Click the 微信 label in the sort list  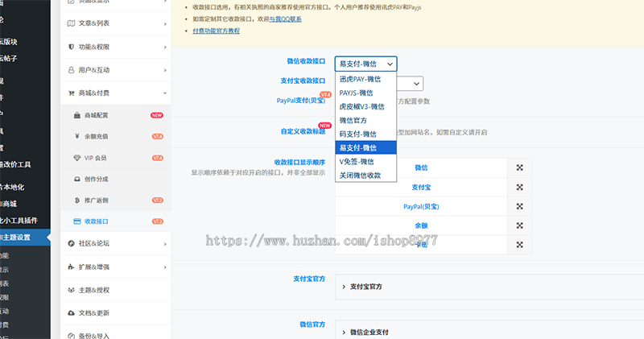pos(421,167)
